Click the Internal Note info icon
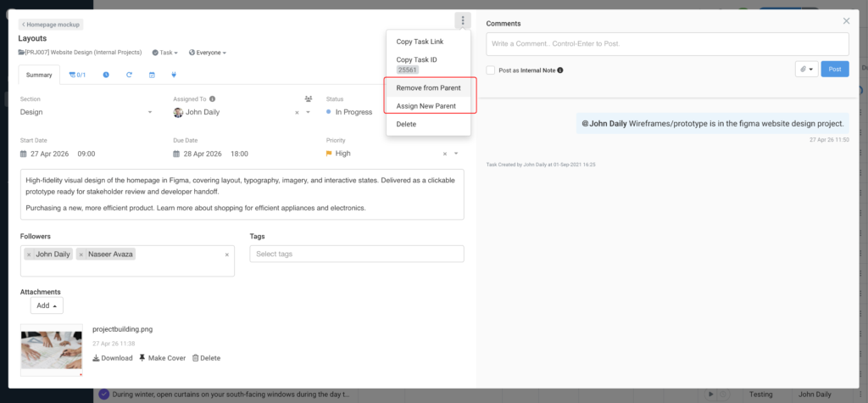868x403 pixels. (560, 70)
